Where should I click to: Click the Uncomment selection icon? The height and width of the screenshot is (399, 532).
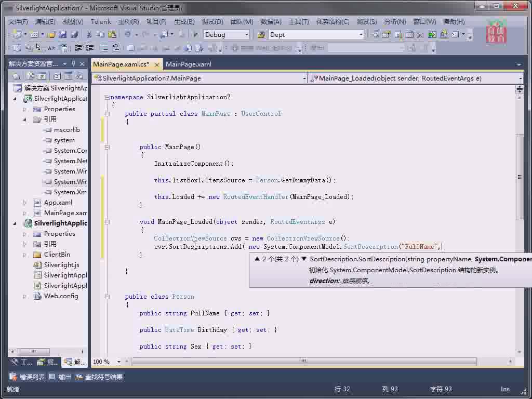(116, 48)
